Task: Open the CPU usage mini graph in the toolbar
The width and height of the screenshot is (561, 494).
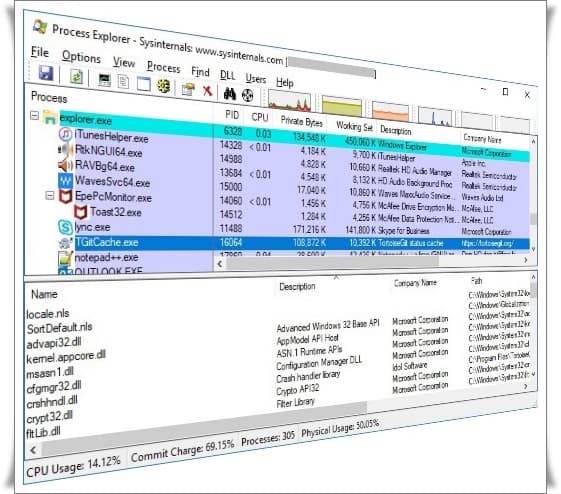Action: (x=289, y=100)
